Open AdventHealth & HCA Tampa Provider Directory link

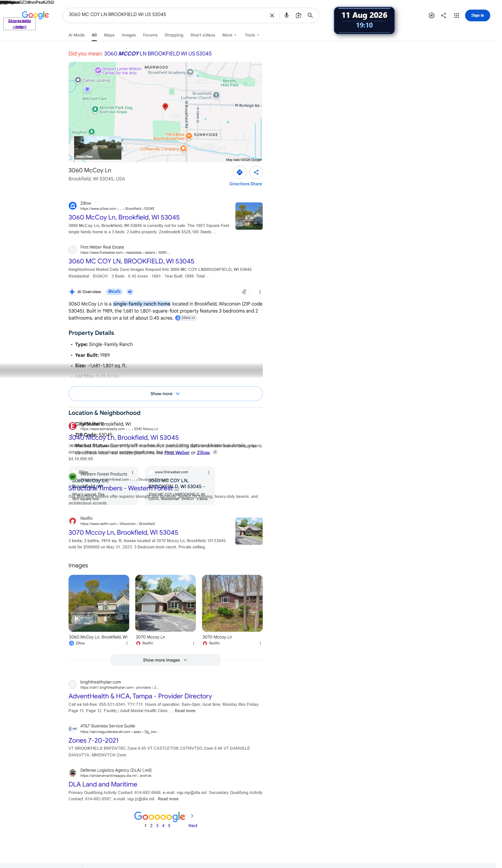pyautogui.click(x=140, y=696)
